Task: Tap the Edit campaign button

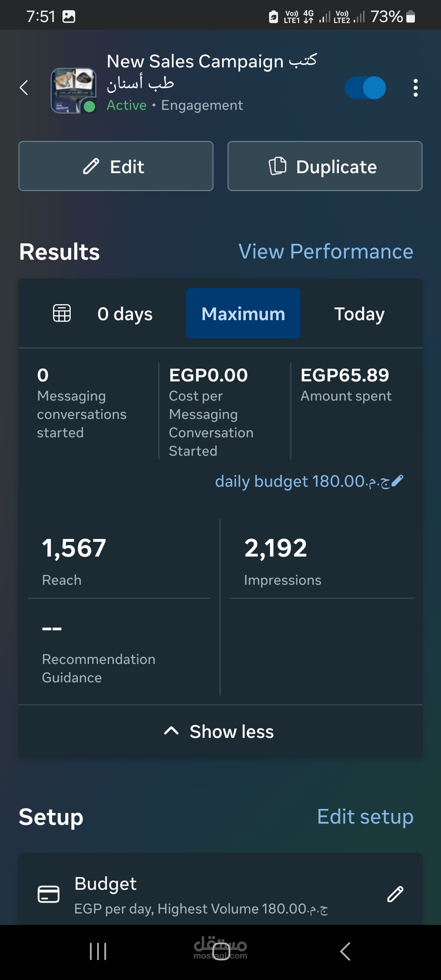Action: click(116, 166)
